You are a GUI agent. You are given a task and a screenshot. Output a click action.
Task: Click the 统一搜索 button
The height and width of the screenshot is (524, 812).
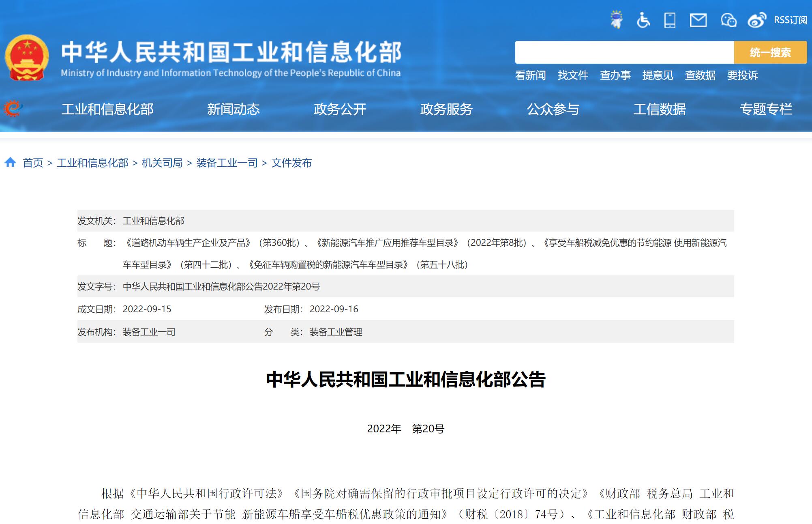point(770,52)
